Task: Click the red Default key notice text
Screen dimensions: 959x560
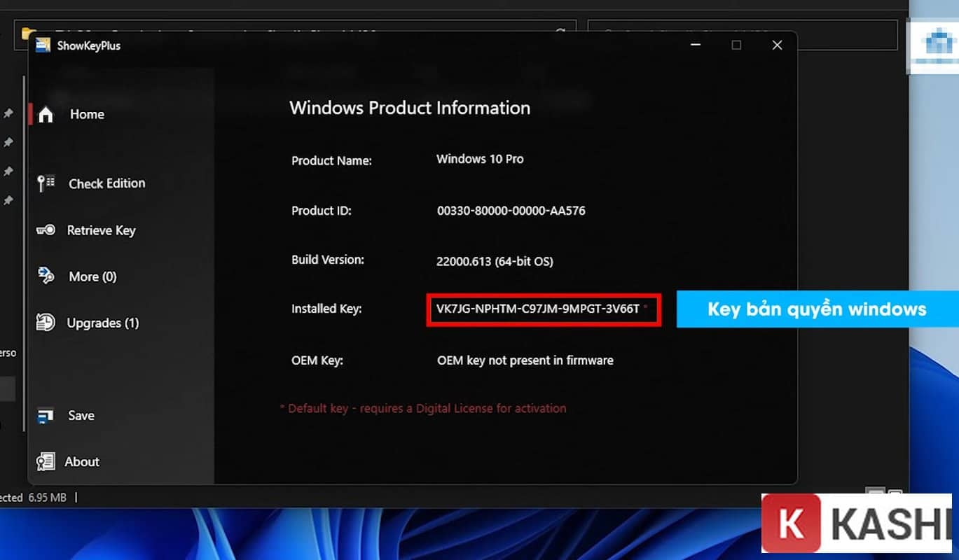Action: coord(423,408)
